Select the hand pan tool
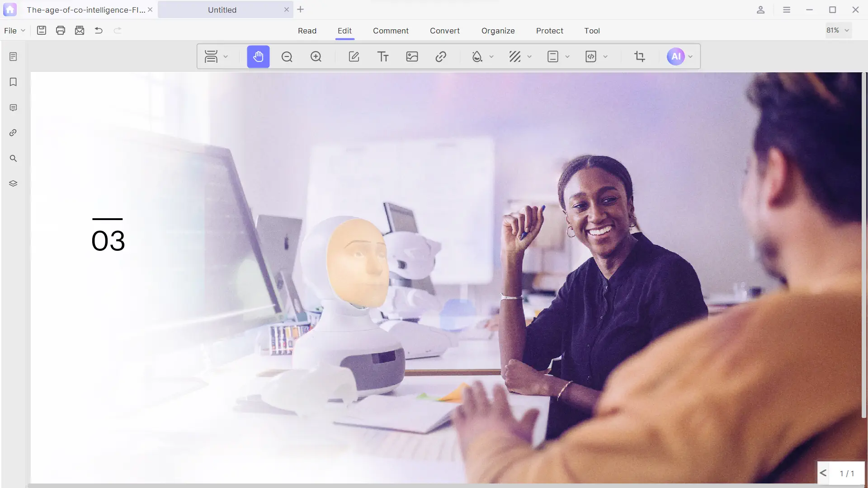 [x=258, y=56]
